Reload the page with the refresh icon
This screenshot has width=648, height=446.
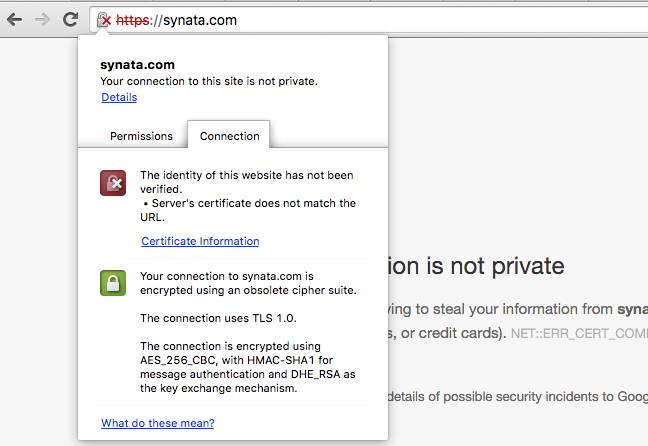pos(71,19)
